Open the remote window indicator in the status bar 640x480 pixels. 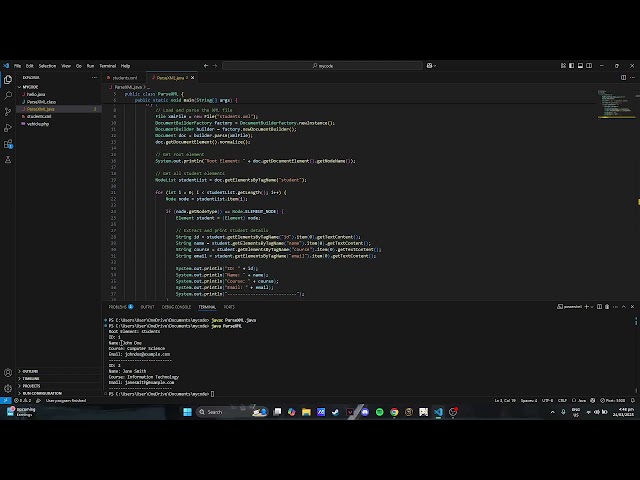(5, 400)
